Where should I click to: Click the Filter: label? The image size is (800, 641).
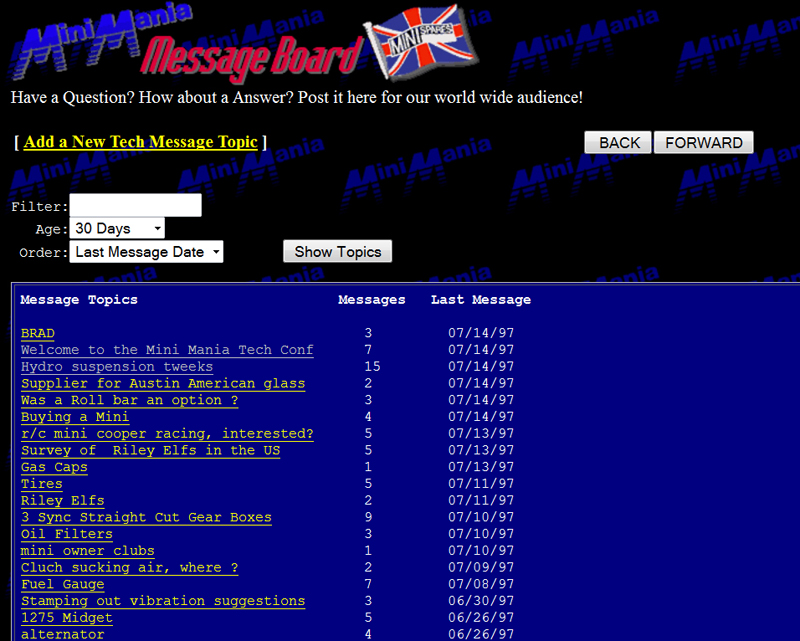40,207
